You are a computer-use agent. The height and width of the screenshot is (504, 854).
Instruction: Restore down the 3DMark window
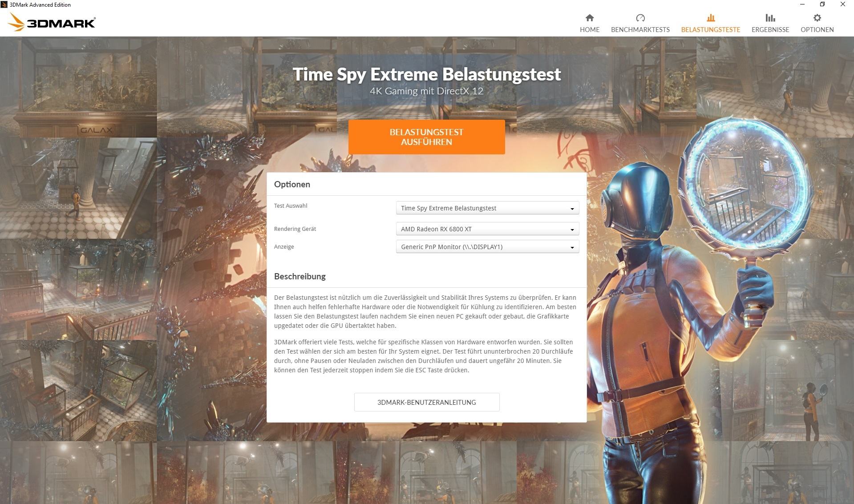[x=822, y=4]
